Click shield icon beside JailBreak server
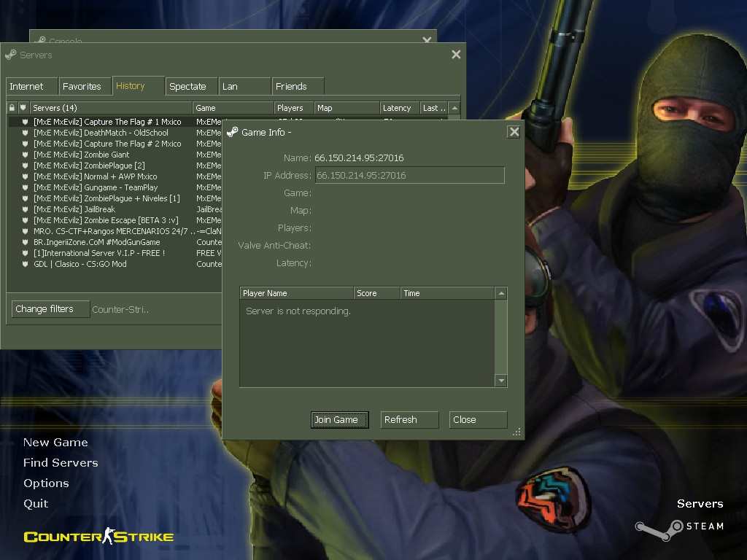747x560 pixels. click(25, 209)
